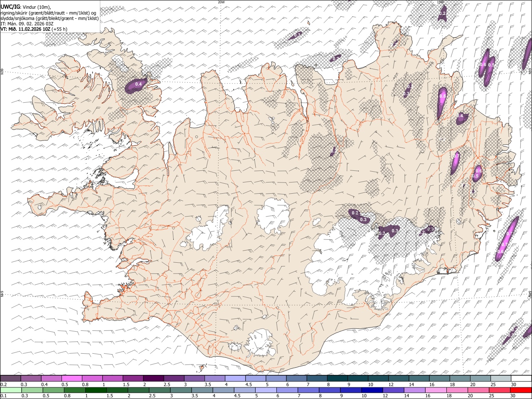Click the '30' value in the snow legend

513,384
